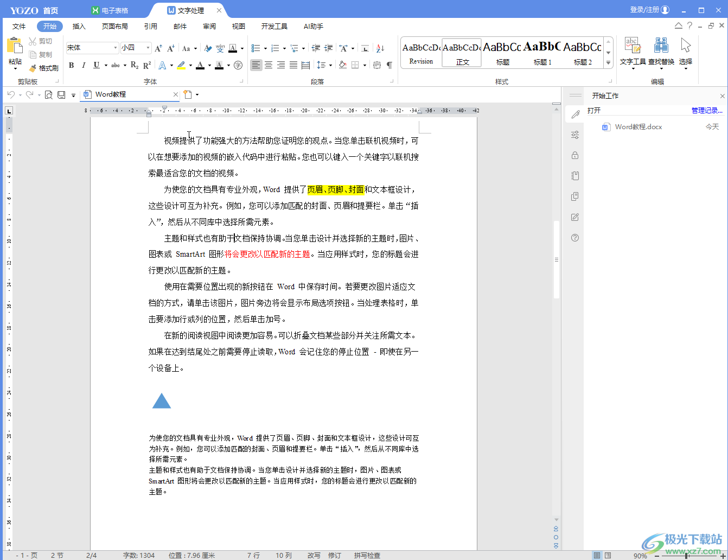Toggle align left paragraph button
Screen dimensions: 728x560
(x=256, y=65)
